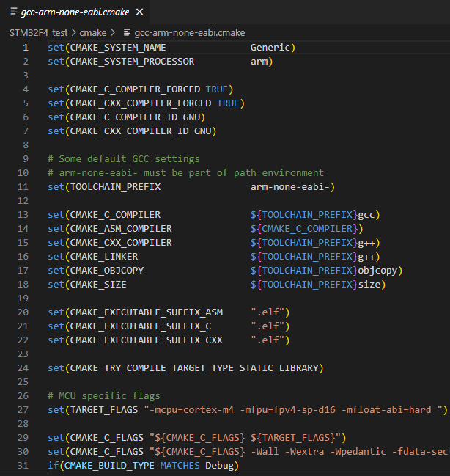Open the cmake breadcrumb folder
This screenshot has height=476, width=450.
click(x=93, y=33)
